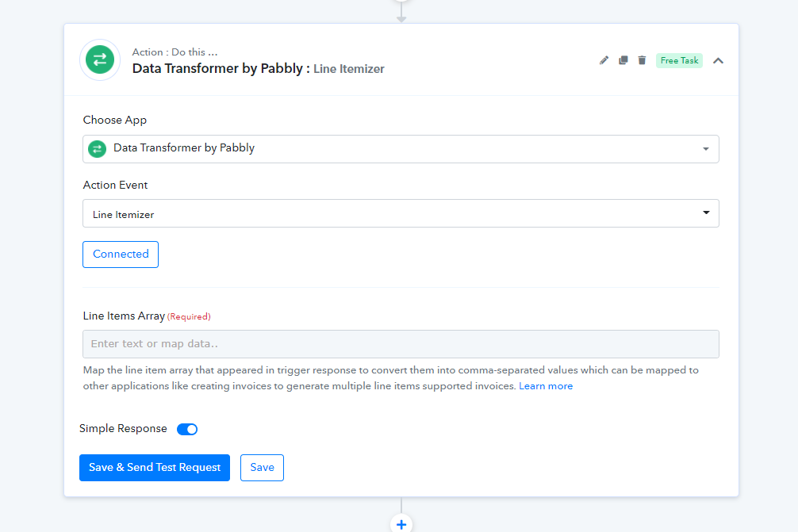This screenshot has height=532, width=798.
Task: Focus the Line Items Array input field
Action: click(401, 344)
